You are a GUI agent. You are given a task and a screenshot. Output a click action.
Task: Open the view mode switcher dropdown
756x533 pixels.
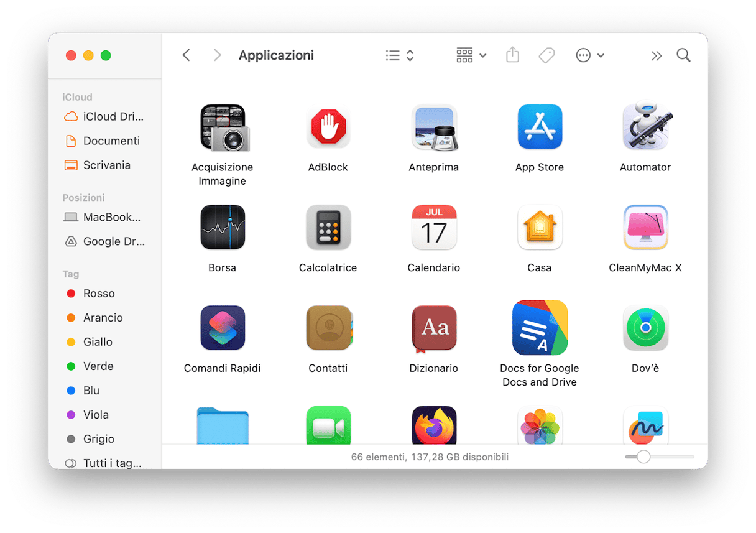point(400,55)
